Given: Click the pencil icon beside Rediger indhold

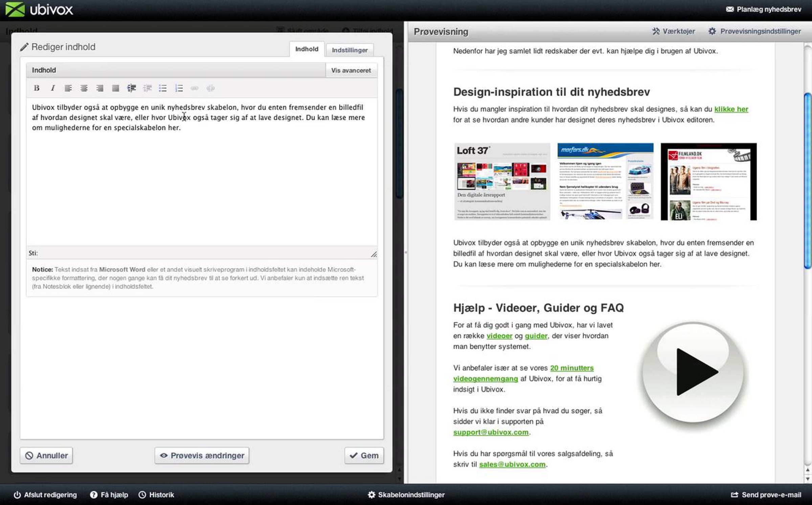Looking at the screenshot, I should pos(24,47).
